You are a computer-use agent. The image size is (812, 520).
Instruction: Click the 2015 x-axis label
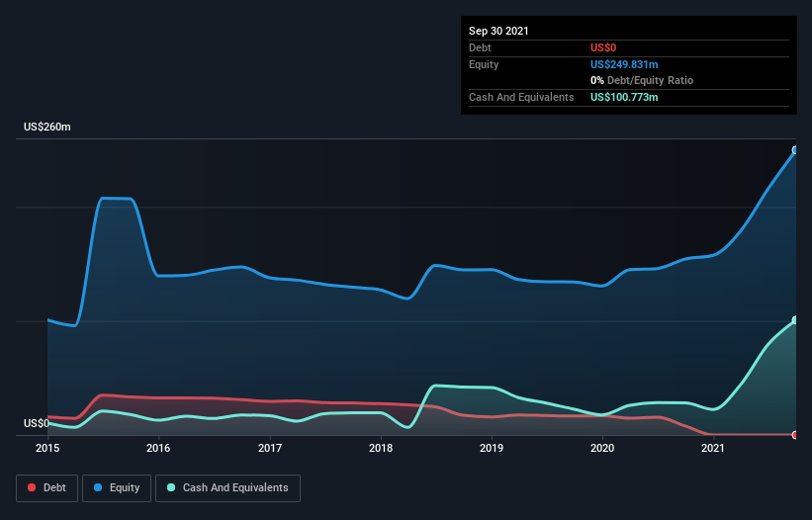point(47,448)
